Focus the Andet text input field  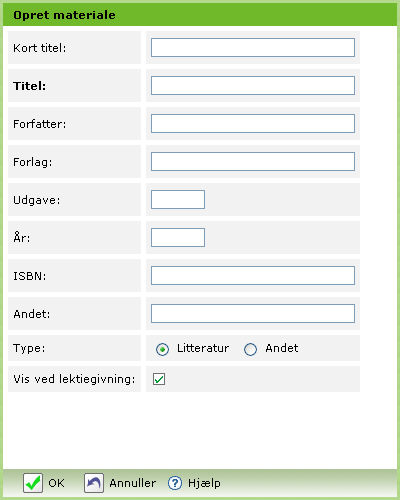(253, 313)
